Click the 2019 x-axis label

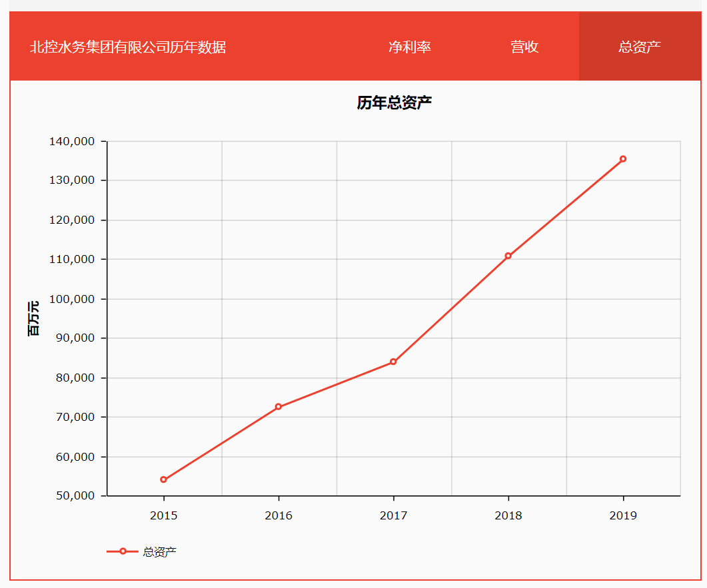coord(623,515)
